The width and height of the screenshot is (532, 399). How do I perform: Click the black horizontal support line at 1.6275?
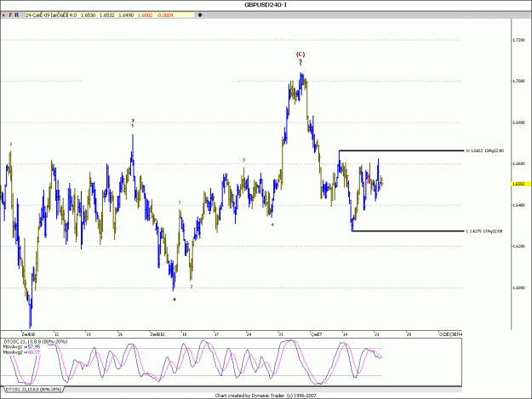click(x=408, y=231)
